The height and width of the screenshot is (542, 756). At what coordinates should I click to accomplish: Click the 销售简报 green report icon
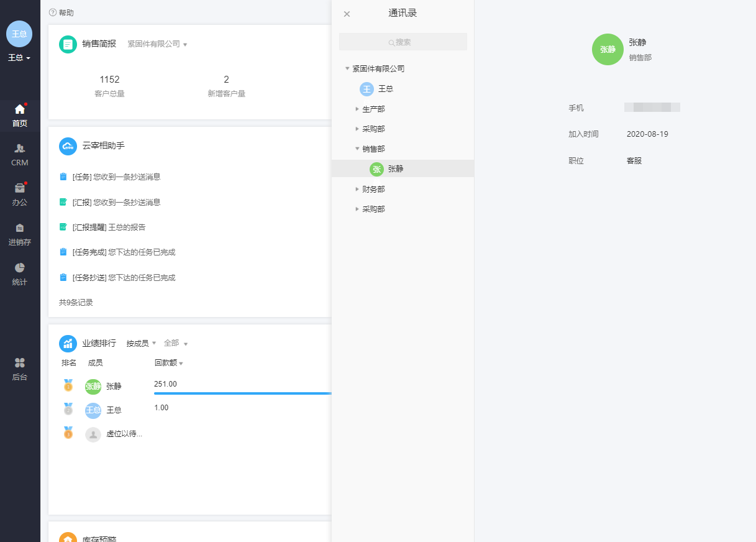(68, 44)
